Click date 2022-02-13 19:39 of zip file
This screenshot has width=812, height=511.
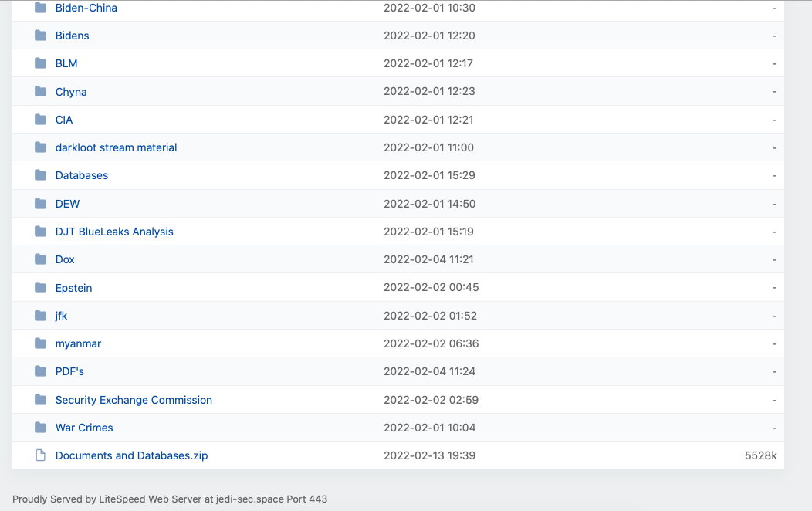coord(429,455)
